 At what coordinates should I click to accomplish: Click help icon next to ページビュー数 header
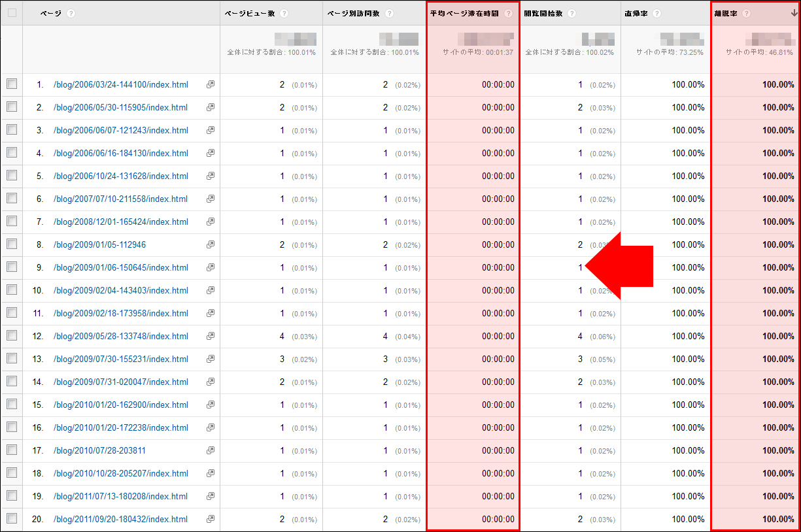[284, 14]
